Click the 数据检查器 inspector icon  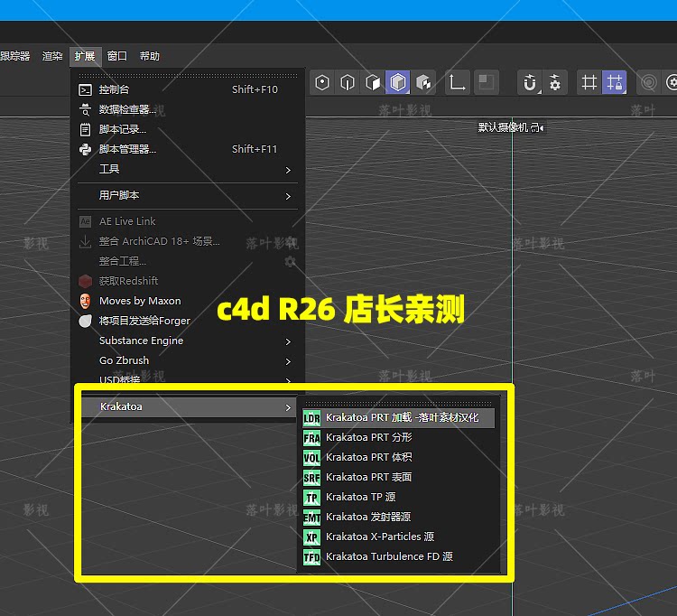(85, 109)
